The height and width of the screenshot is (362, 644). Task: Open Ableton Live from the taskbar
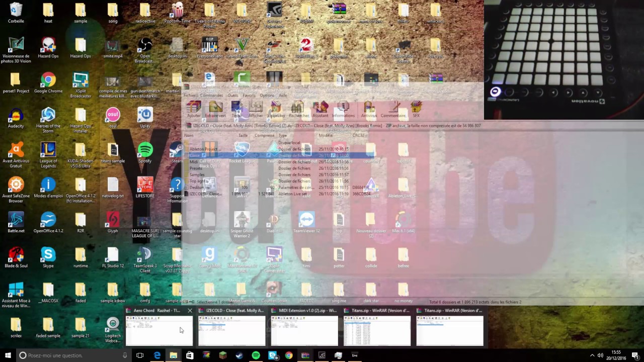pos(355,355)
